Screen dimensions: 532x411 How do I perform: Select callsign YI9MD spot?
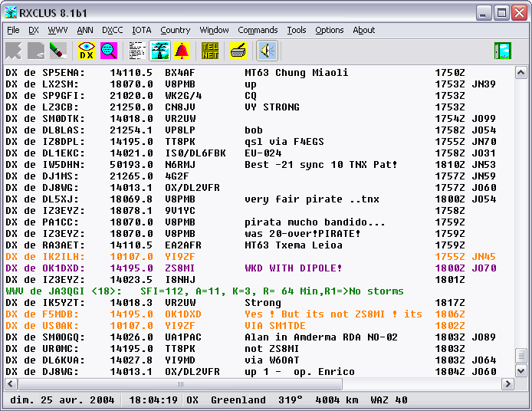[x=180, y=360]
